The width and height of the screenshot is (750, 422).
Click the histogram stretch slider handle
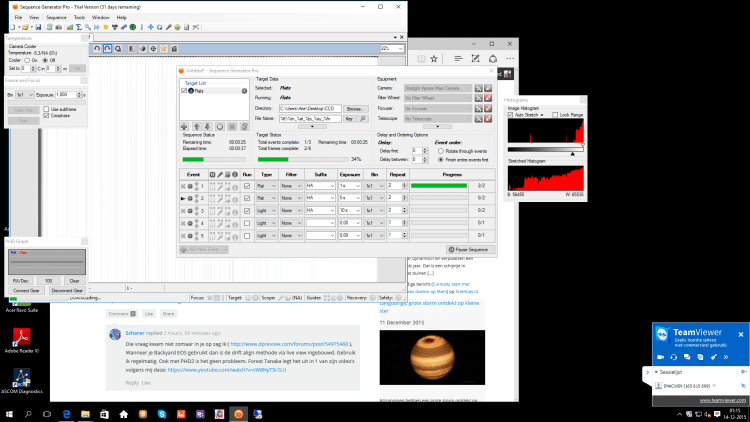click(573, 154)
